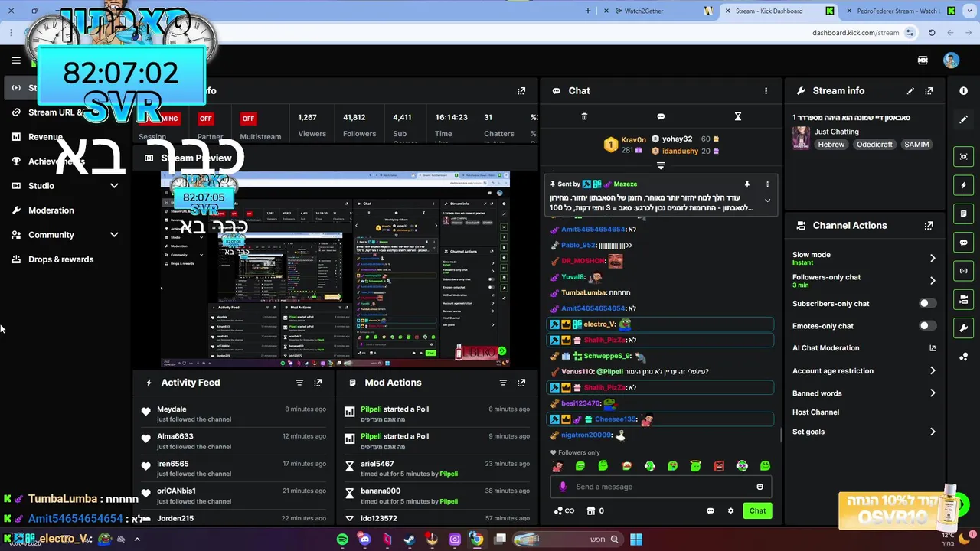
Task: Open Moderation in left sidebar
Action: [x=51, y=210]
